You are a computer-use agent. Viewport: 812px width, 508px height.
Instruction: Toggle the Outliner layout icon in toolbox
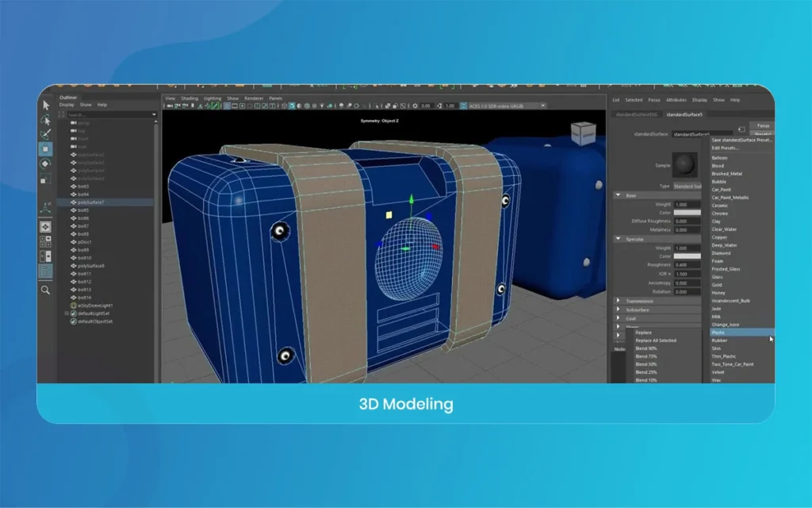click(45, 271)
